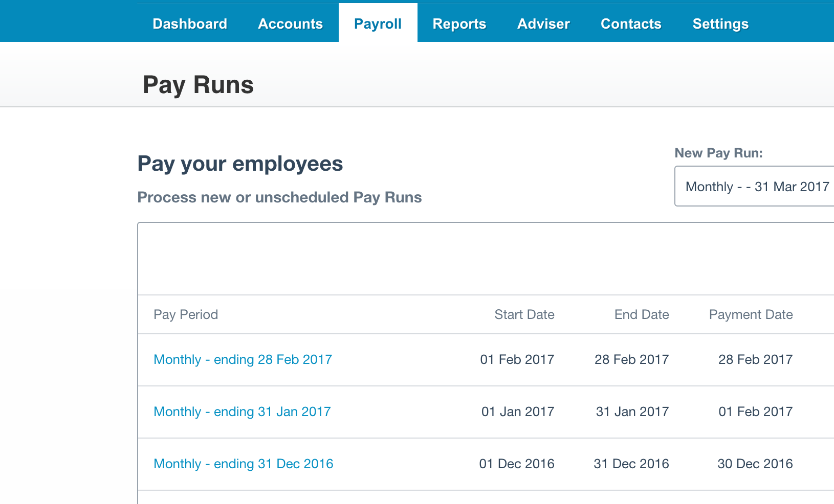834x504 pixels.
Task: Switch to the Adviser tab
Action: 543,24
